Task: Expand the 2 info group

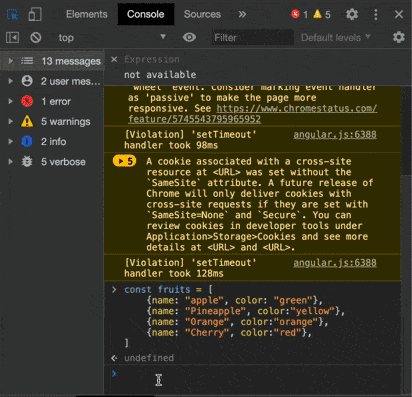Action: click(10, 141)
